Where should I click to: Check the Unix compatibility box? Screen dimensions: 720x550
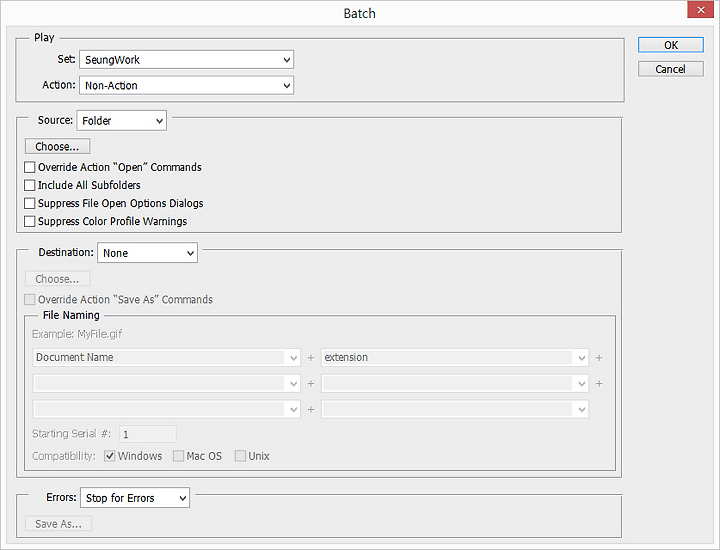point(240,456)
